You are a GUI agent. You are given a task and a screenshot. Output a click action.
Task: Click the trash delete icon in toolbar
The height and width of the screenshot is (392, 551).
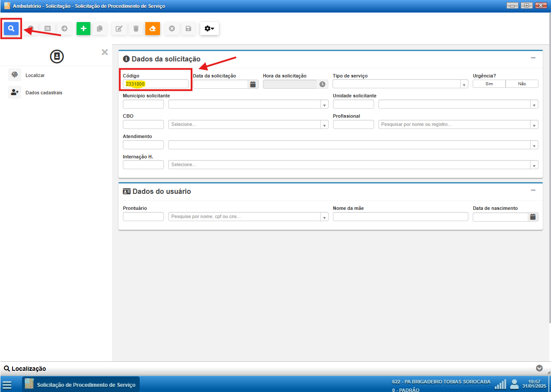(136, 29)
